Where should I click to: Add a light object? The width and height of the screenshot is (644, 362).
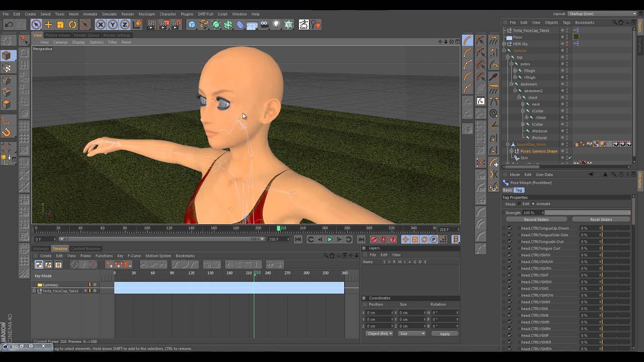click(276, 25)
